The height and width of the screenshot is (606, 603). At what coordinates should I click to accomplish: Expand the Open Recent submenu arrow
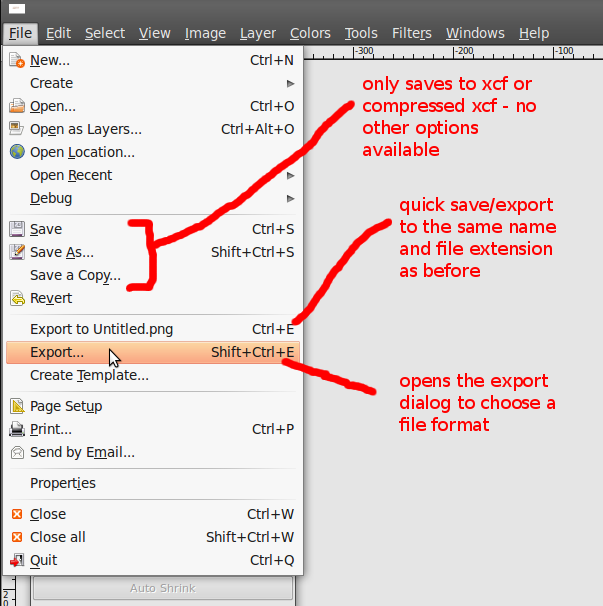[x=290, y=175]
